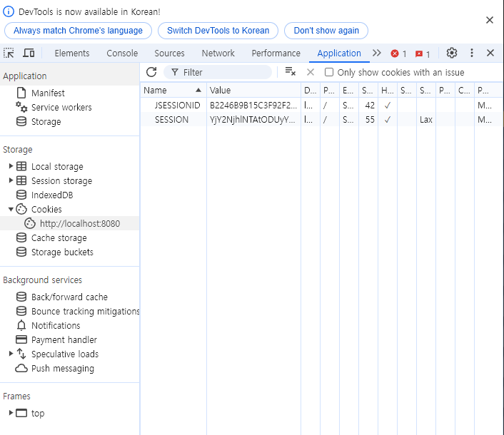Switch to the Console tab
Viewport: 504px width, 435px height.
122,53
